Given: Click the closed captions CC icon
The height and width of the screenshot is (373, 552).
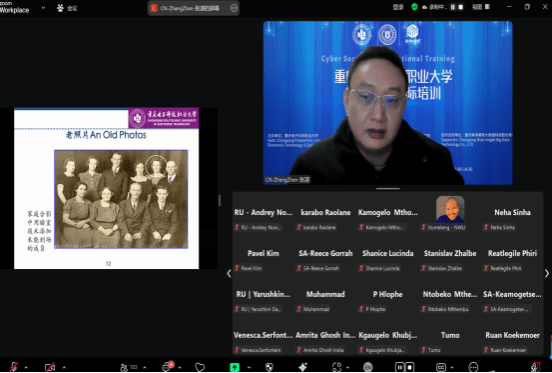Looking at the screenshot, I should click(441, 367).
